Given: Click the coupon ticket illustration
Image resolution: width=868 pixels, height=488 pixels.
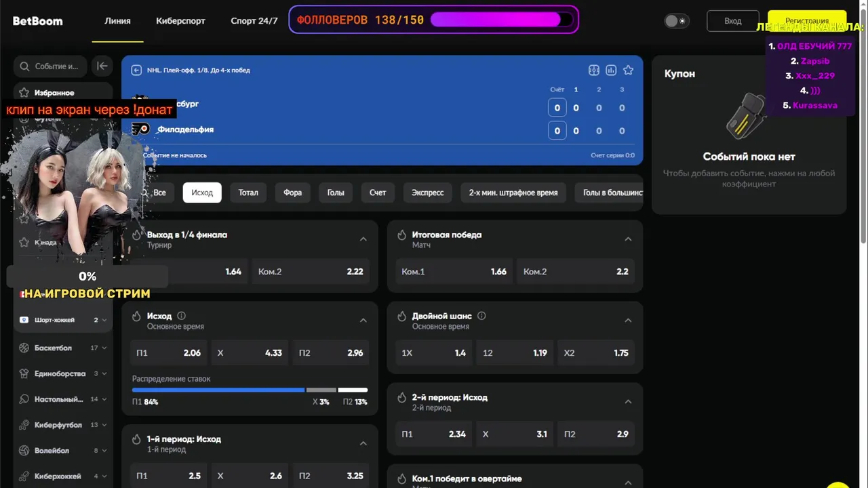Looking at the screenshot, I should [x=747, y=117].
